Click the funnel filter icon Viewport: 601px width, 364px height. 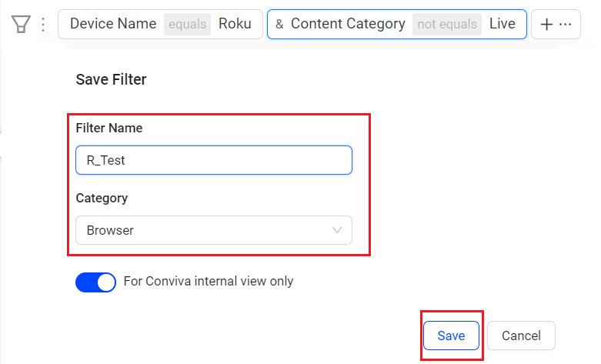21,24
